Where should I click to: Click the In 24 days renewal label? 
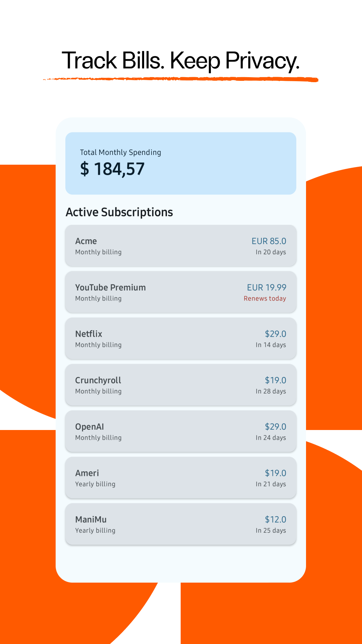point(270,438)
